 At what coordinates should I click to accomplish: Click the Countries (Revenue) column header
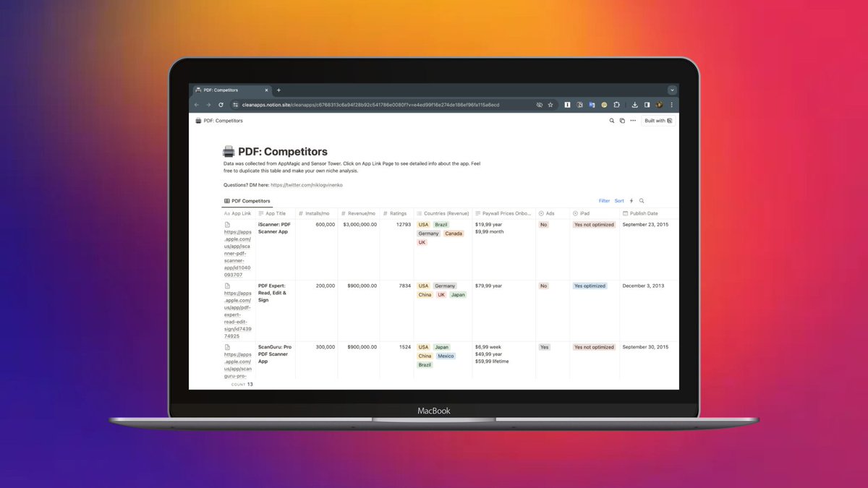tap(443, 213)
